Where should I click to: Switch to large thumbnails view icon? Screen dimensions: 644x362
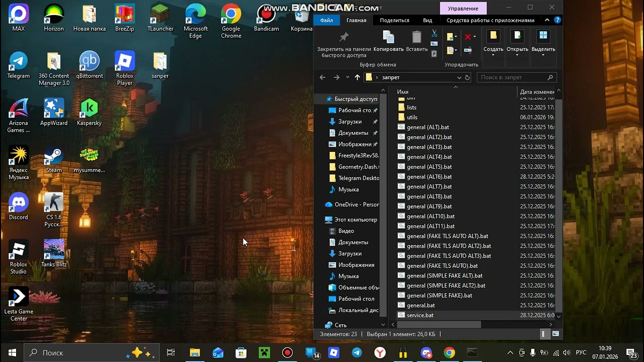(x=555, y=334)
